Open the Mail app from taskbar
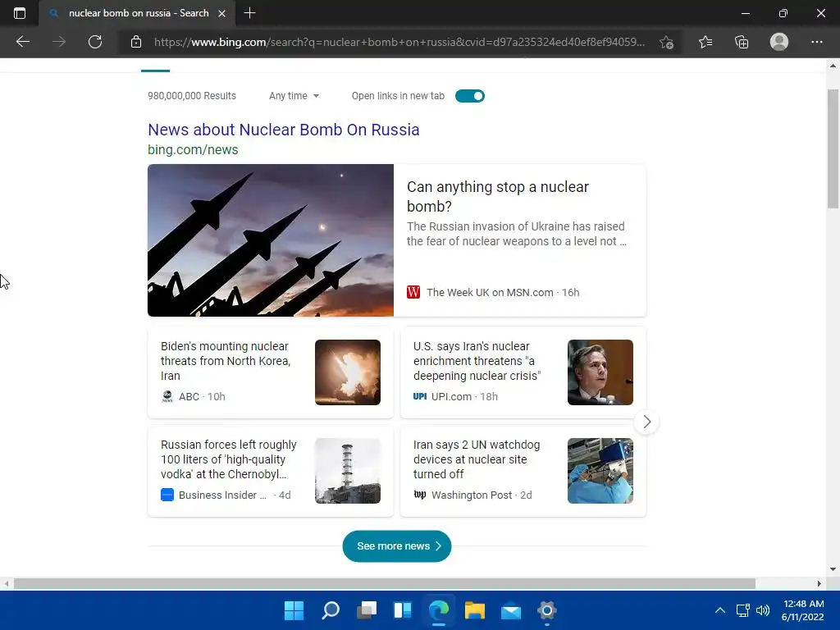Image resolution: width=840 pixels, height=630 pixels. pyautogui.click(x=510, y=610)
